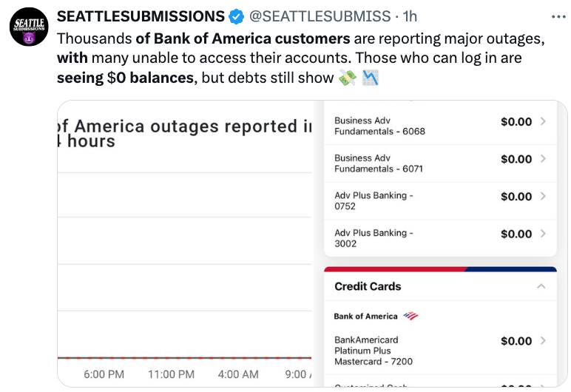The height and width of the screenshot is (392, 571).
Task: Select the Adv Plus Banking - 0752 account
Action: [374, 201]
